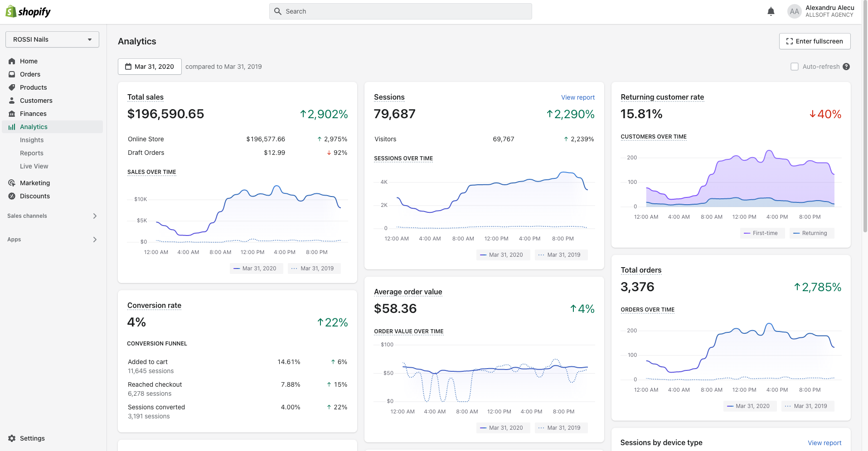
Task: Toggle First-time legend in customers chart
Action: point(762,233)
